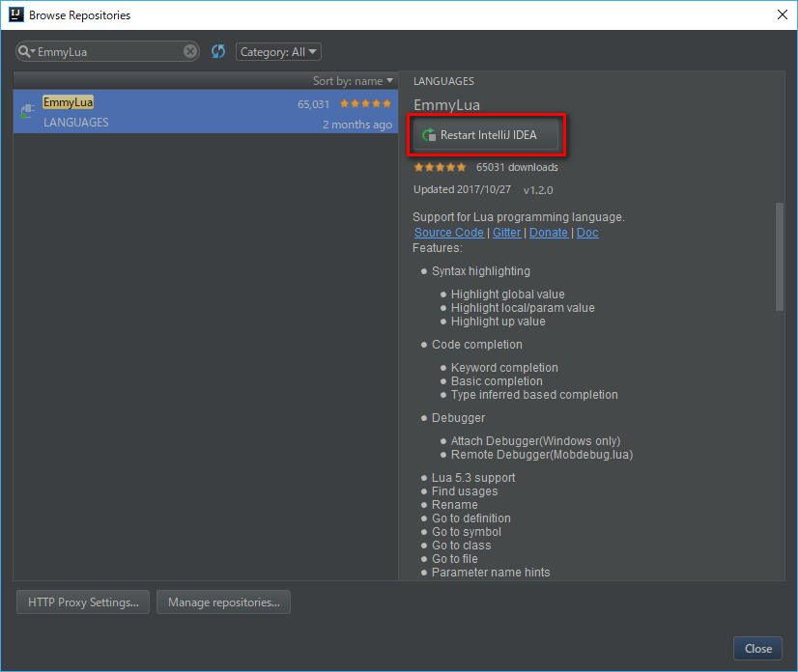Click the '65031 downloads' text
The height and width of the screenshot is (672, 798).
[517, 167]
